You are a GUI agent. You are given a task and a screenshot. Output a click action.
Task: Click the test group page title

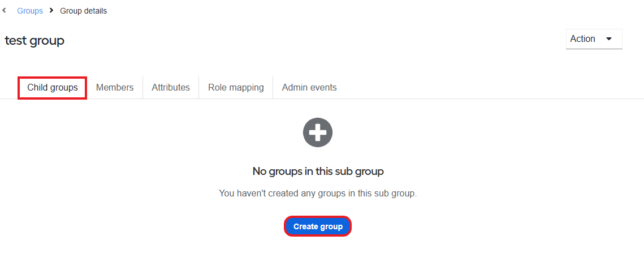34,40
